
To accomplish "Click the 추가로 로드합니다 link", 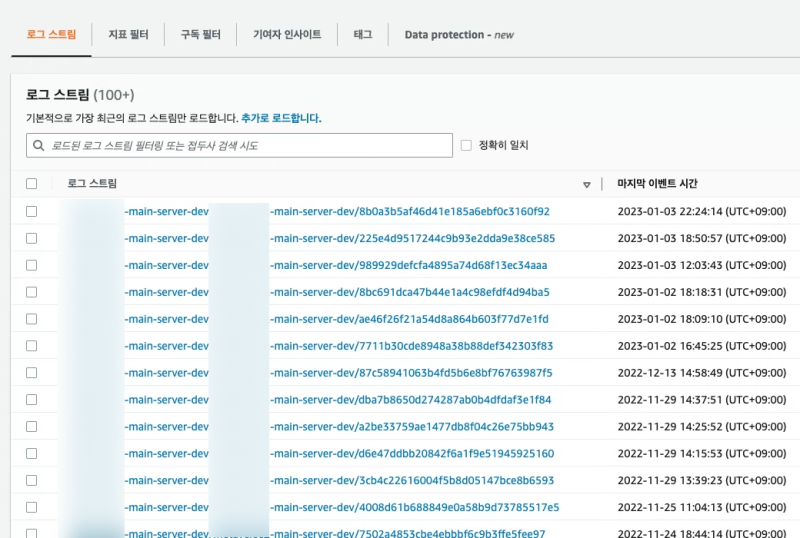I will pyautogui.click(x=281, y=118).
